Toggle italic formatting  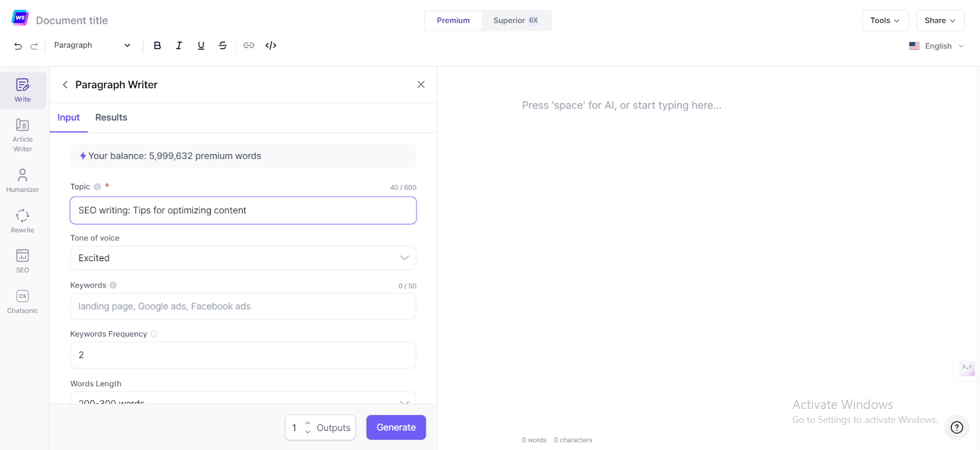click(x=179, y=45)
